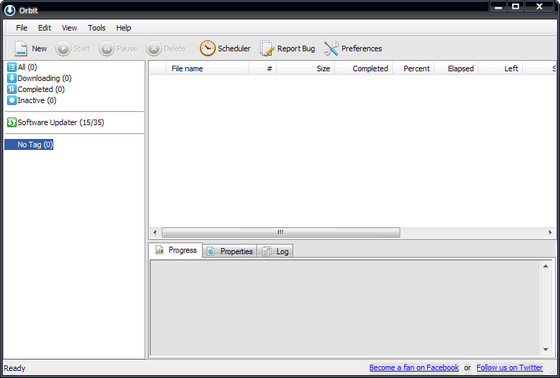
Task: Open Preferences via the wrench icon
Action: pyautogui.click(x=331, y=49)
